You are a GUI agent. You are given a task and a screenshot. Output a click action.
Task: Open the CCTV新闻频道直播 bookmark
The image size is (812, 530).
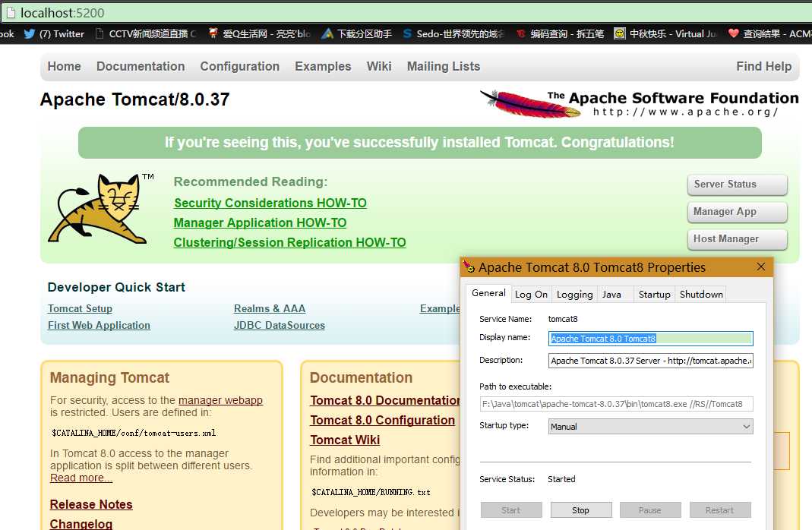point(146,33)
